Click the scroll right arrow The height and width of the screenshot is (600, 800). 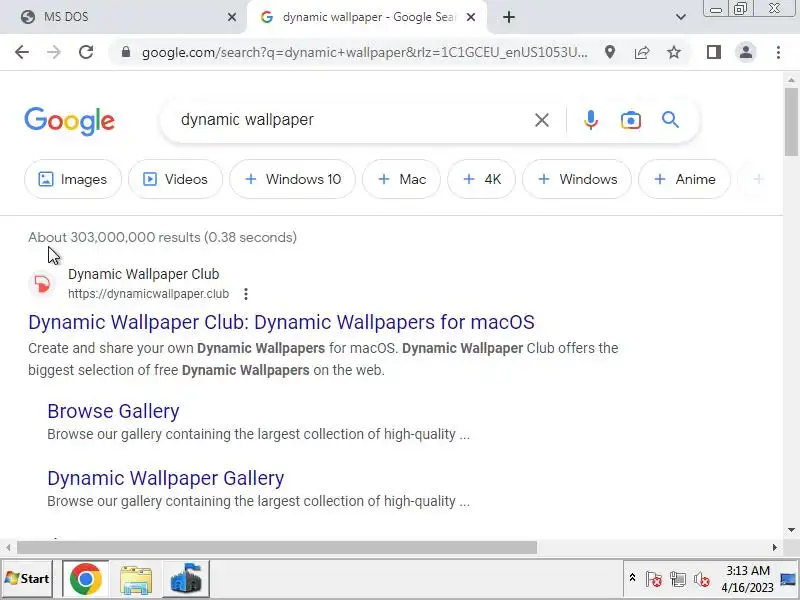coord(774,547)
